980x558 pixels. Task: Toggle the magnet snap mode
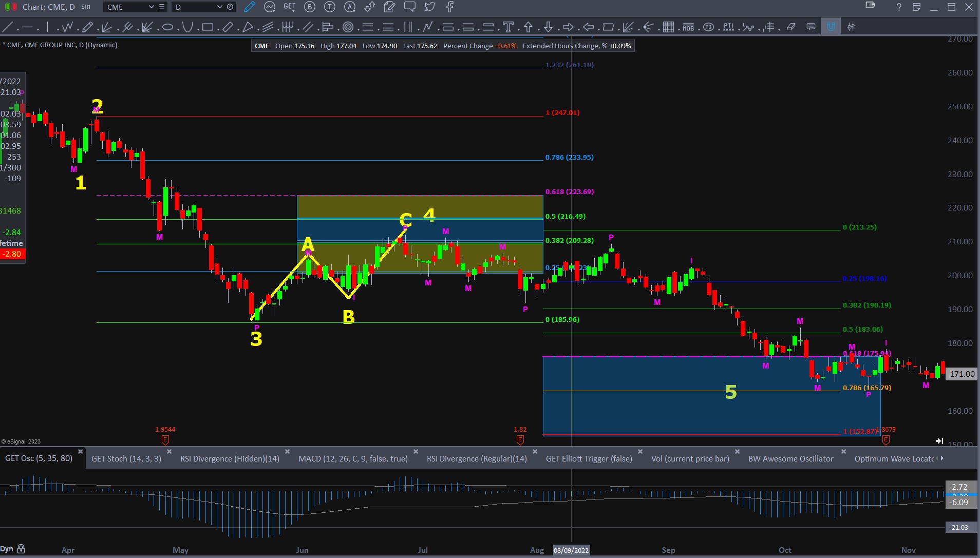(x=831, y=27)
